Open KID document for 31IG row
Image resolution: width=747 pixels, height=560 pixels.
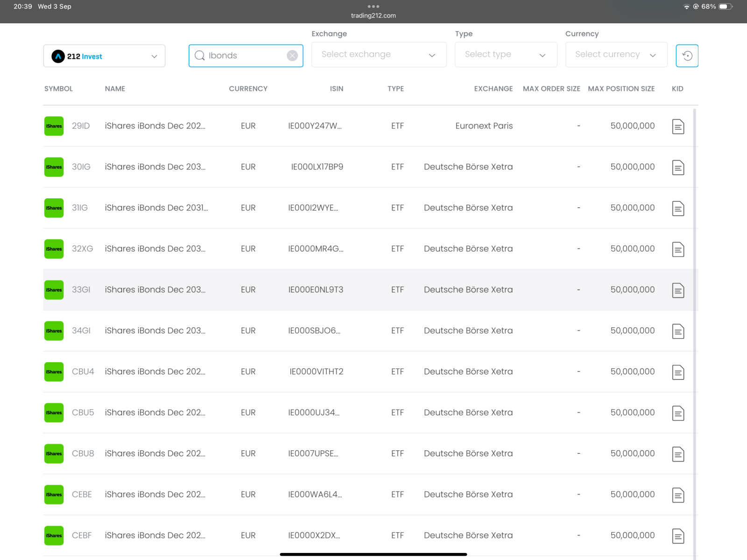pyautogui.click(x=678, y=209)
